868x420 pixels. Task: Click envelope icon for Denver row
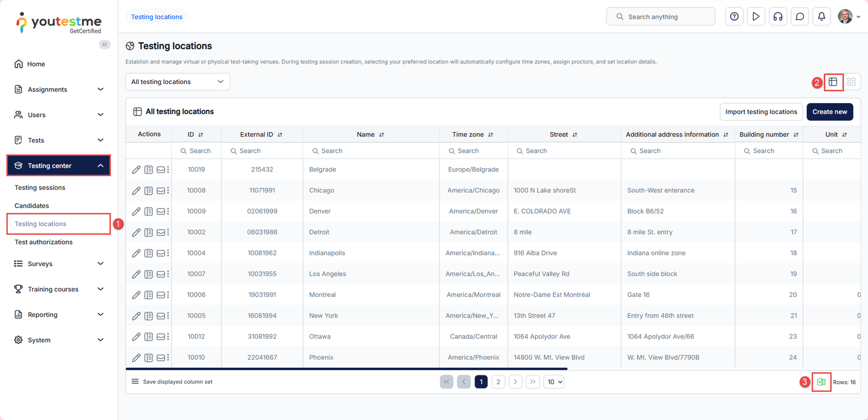point(161,211)
